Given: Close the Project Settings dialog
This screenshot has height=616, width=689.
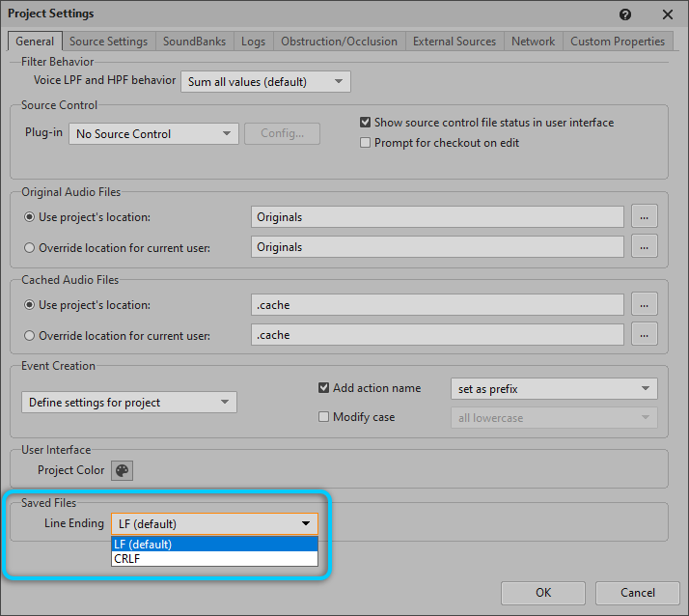Looking at the screenshot, I should (x=667, y=14).
